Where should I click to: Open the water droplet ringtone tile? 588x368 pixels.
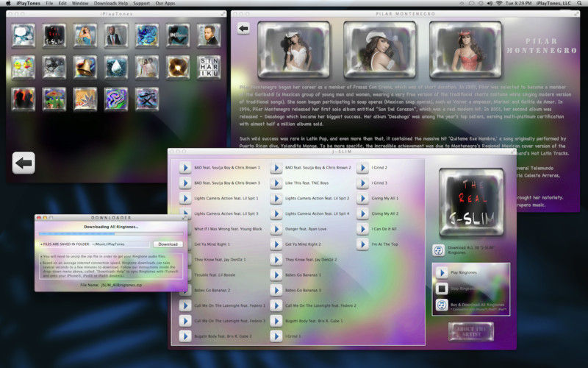click(x=116, y=67)
